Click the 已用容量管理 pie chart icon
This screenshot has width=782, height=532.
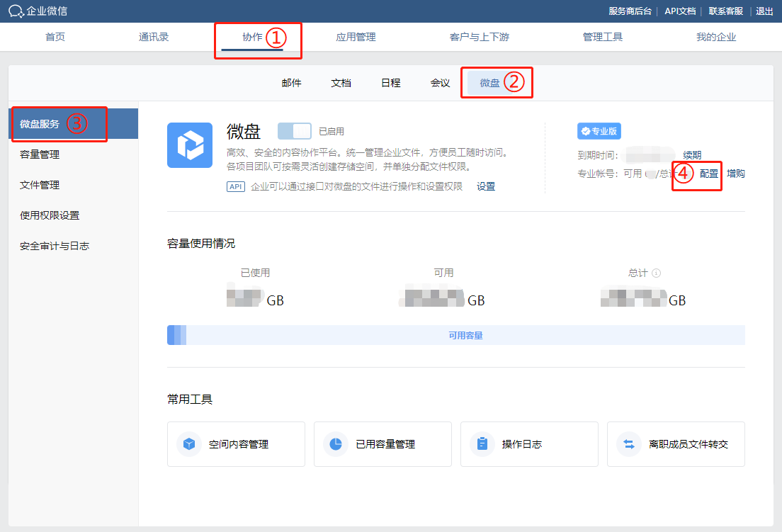click(x=336, y=443)
